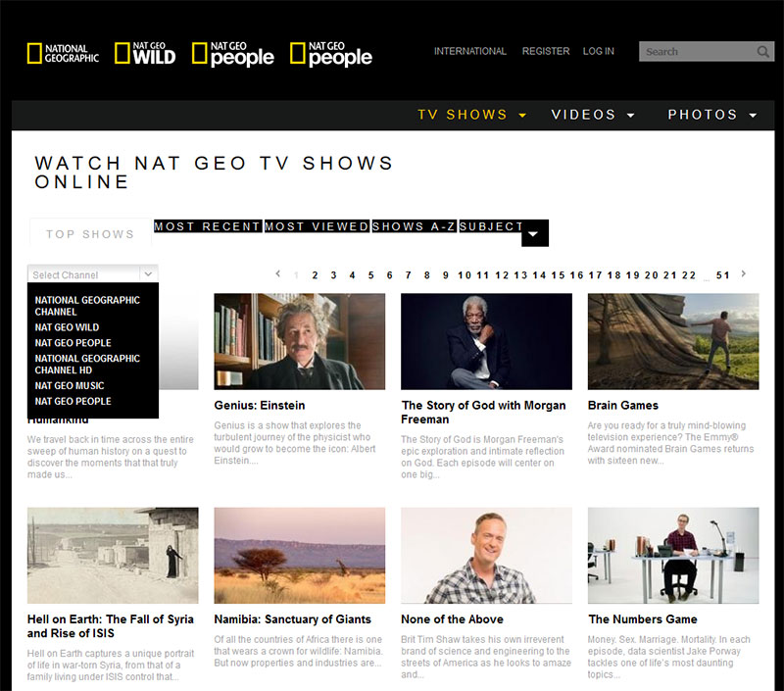Viewport: 784px width, 691px height.
Task: Open the Photos menu
Action: (712, 115)
